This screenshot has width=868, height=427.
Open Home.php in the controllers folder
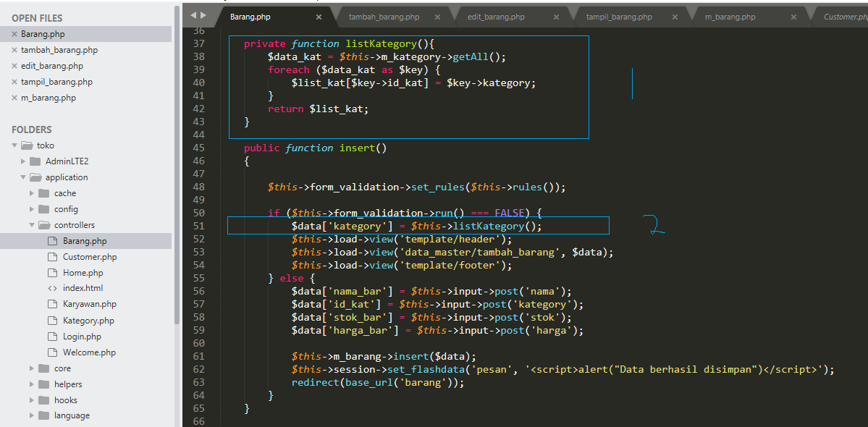pyautogui.click(x=83, y=274)
